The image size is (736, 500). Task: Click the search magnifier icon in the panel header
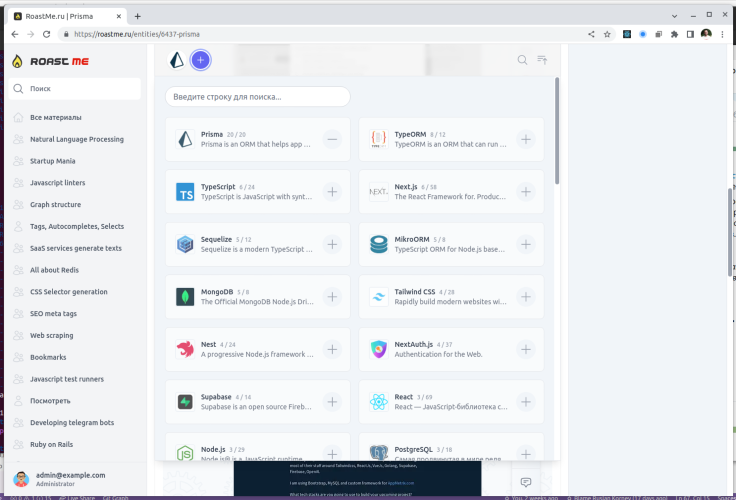point(522,60)
